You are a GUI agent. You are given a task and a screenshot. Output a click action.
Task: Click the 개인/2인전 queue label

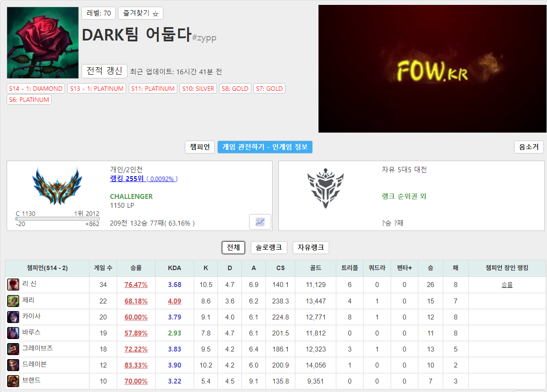127,170
